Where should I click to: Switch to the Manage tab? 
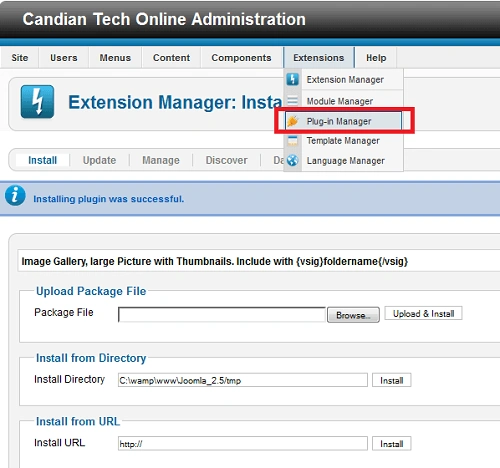[x=161, y=160]
